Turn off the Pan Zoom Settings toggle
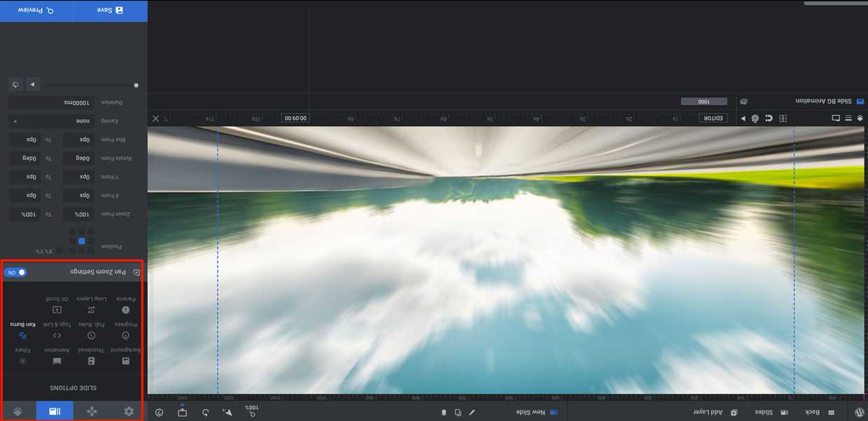The image size is (868, 421). click(x=15, y=272)
